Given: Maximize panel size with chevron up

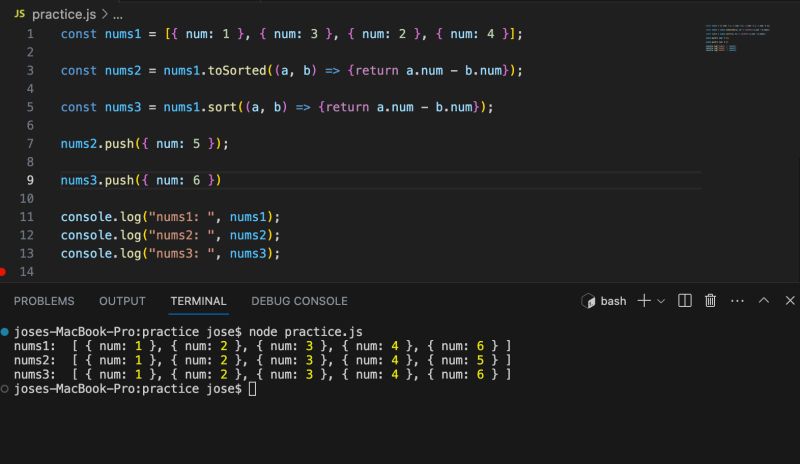Looking at the screenshot, I should [764, 300].
